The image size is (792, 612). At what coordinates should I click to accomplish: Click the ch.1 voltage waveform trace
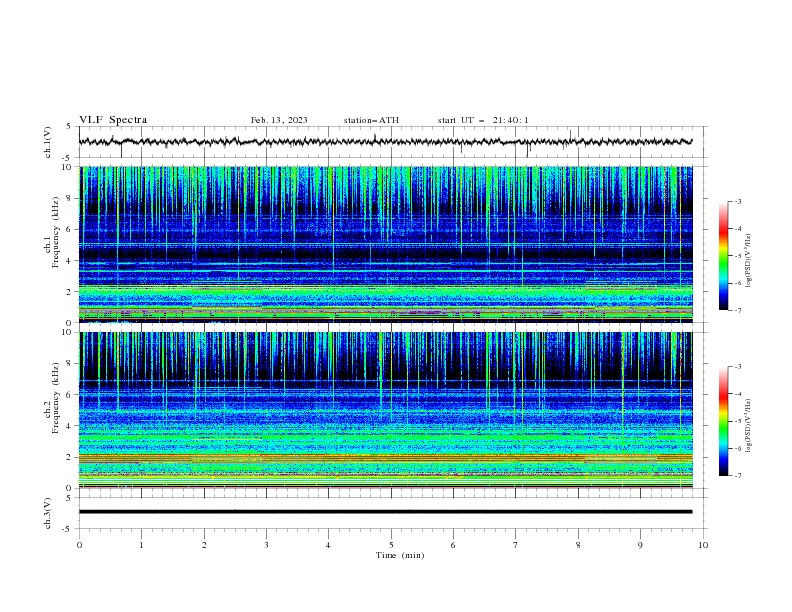tap(385, 142)
